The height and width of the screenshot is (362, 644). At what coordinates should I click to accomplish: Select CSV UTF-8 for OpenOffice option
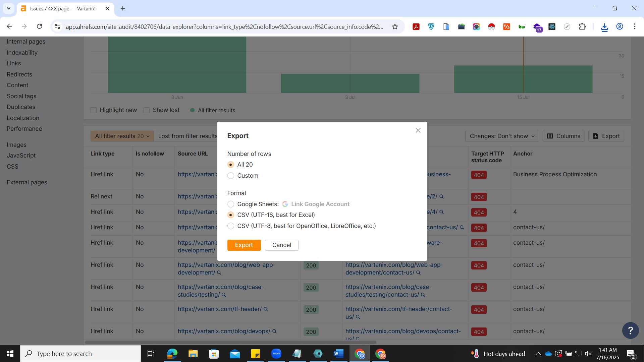tap(231, 226)
